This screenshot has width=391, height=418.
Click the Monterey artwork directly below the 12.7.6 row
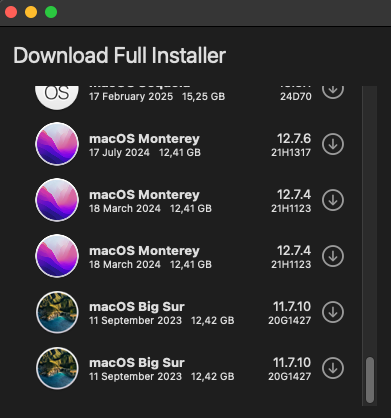57,200
